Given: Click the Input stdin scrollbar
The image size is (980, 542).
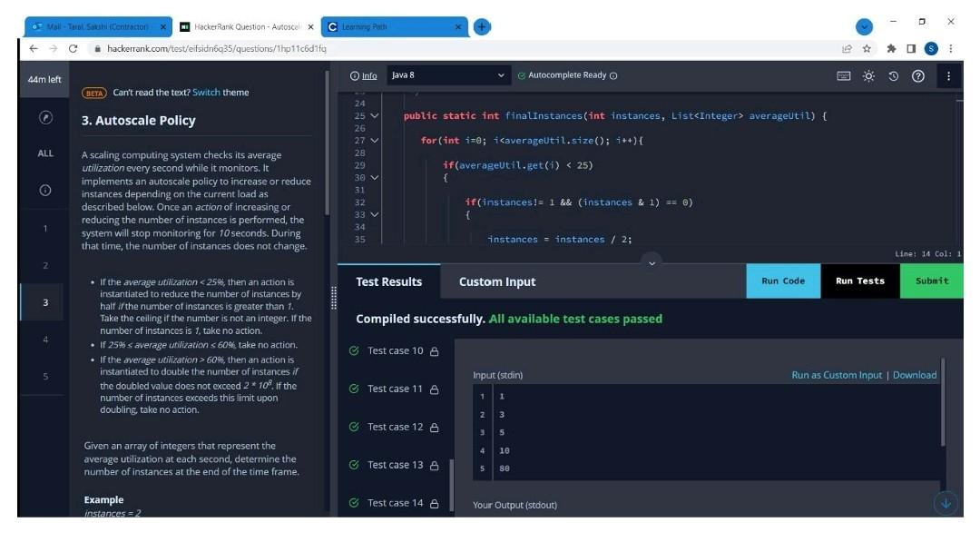Looking at the screenshot, I should (x=943, y=402).
